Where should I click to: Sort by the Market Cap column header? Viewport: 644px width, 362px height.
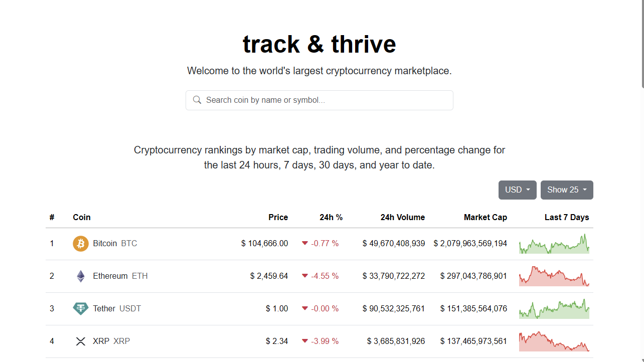tap(486, 217)
